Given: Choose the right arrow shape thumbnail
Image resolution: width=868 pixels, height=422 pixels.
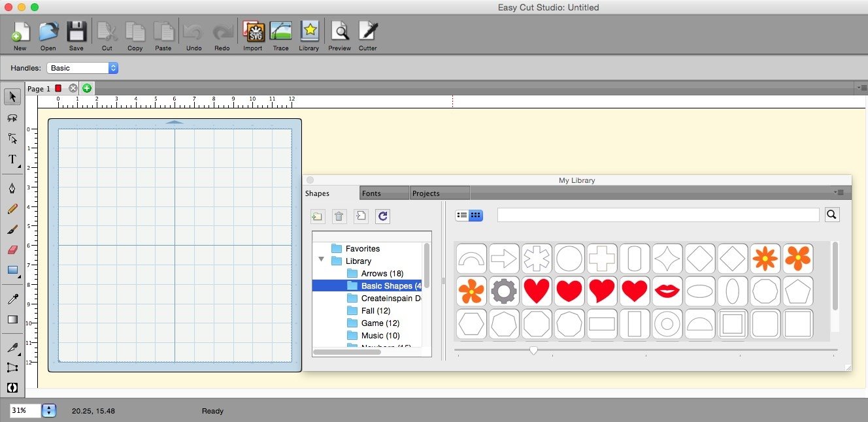Looking at the screenshot, I should (x=504, y=259).
